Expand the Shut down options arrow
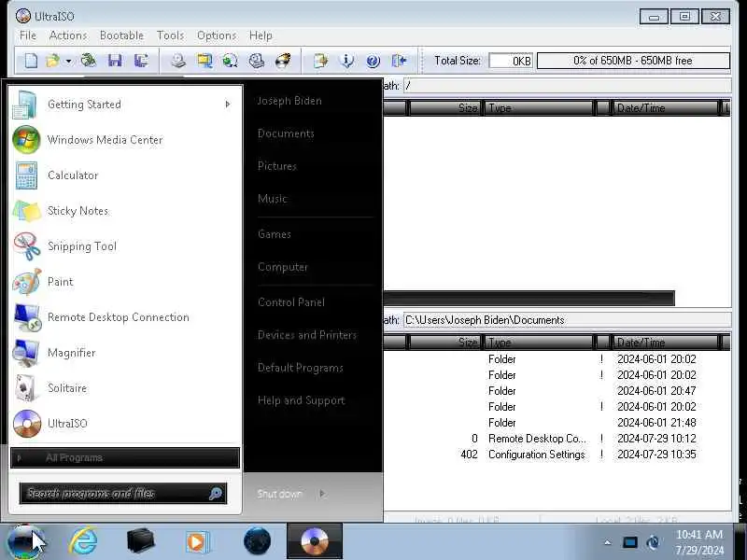 click(x=322, y=494)
